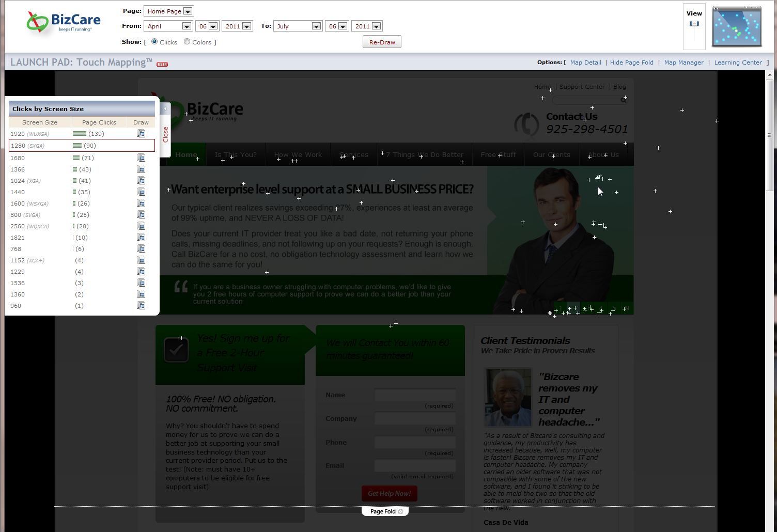Click the Hide Page Fold link
777x532 pixels.
(632, 62)
